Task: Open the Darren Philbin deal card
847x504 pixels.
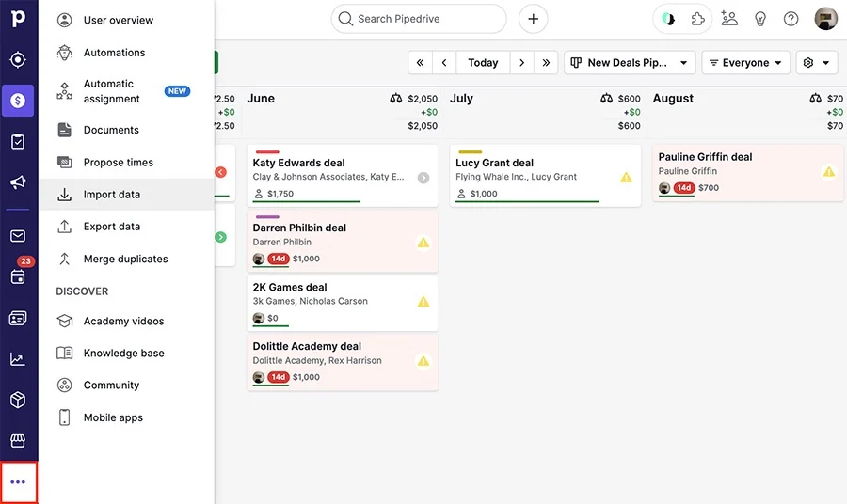Action: click(343, 241)
